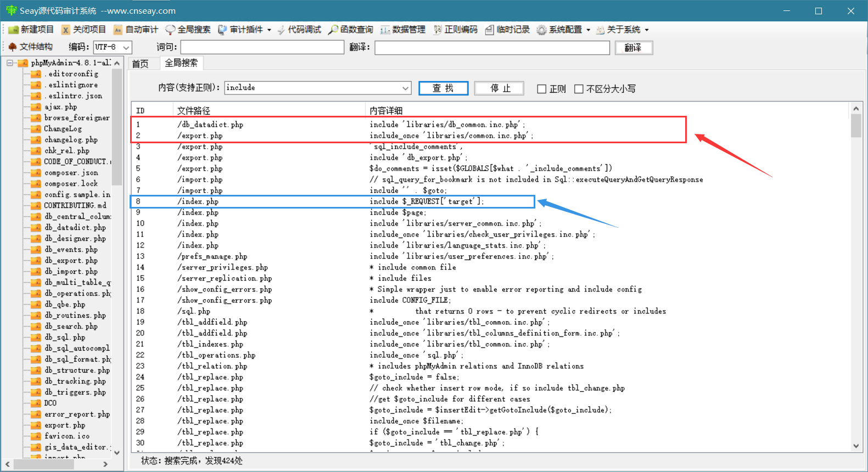Switch to the 首页 home tab
The height and width of the screenshot is (472, 868).
tap(141, 64)
